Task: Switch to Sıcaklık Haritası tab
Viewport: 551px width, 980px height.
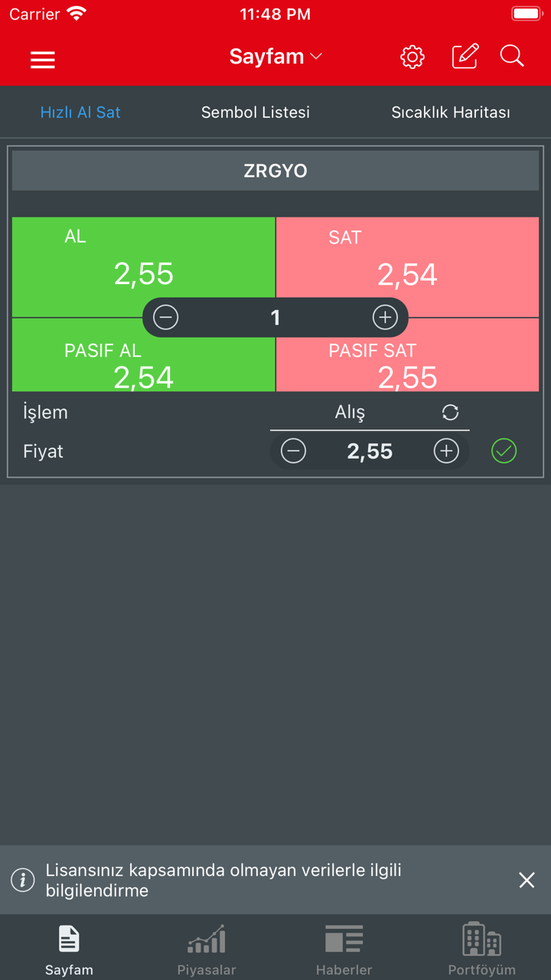Action: 451,113
